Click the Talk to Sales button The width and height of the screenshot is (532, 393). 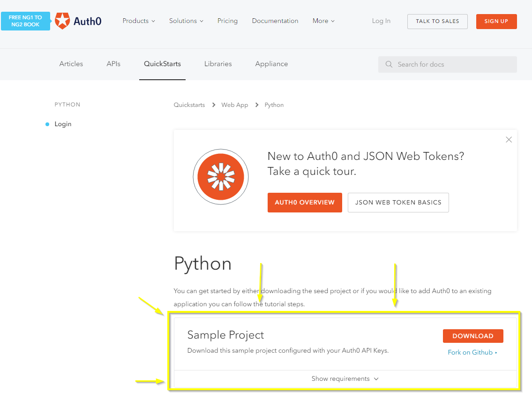[437, 22]
